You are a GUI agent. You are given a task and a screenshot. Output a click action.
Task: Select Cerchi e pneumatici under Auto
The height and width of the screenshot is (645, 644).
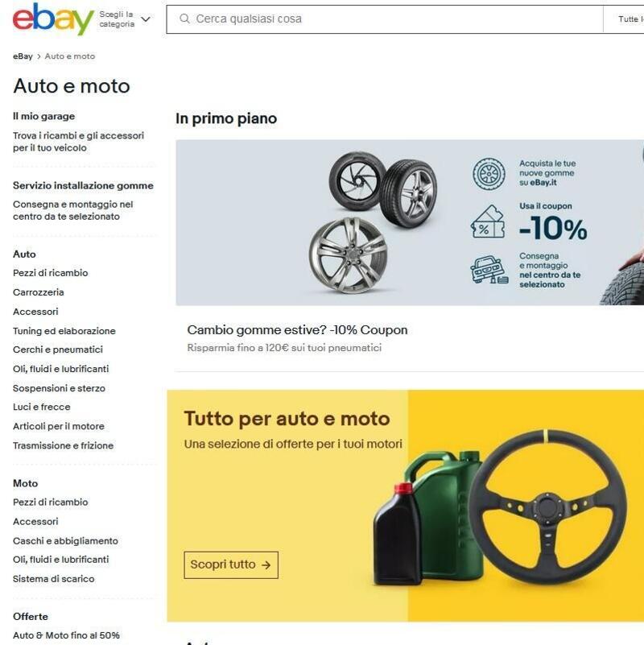click(58, 349)
